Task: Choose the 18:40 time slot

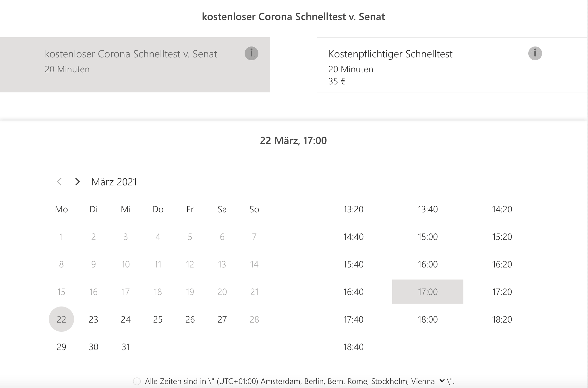Action: 353,347
